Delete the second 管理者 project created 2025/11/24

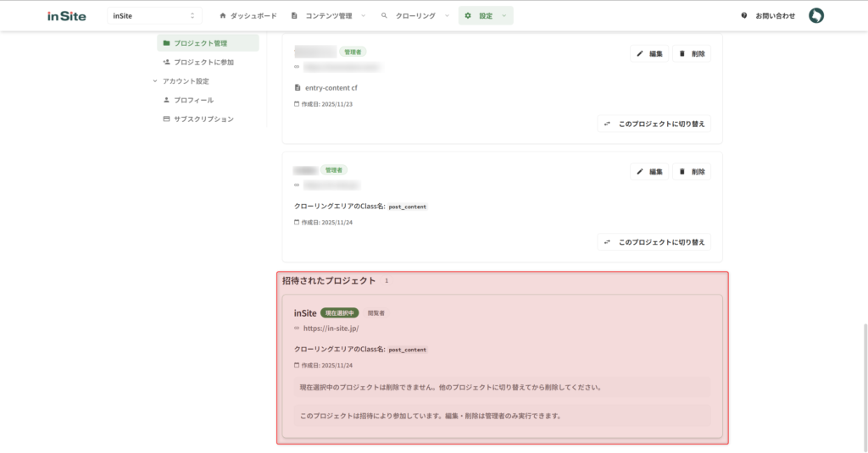(692, 172)
